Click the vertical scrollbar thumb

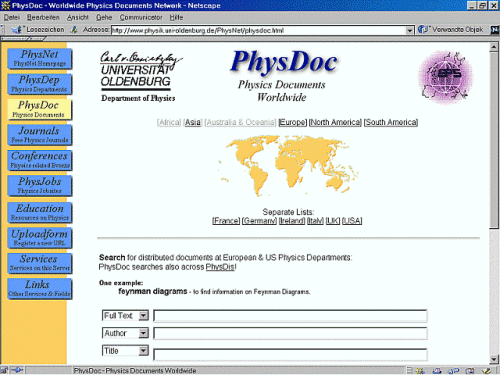coord(494,140)
